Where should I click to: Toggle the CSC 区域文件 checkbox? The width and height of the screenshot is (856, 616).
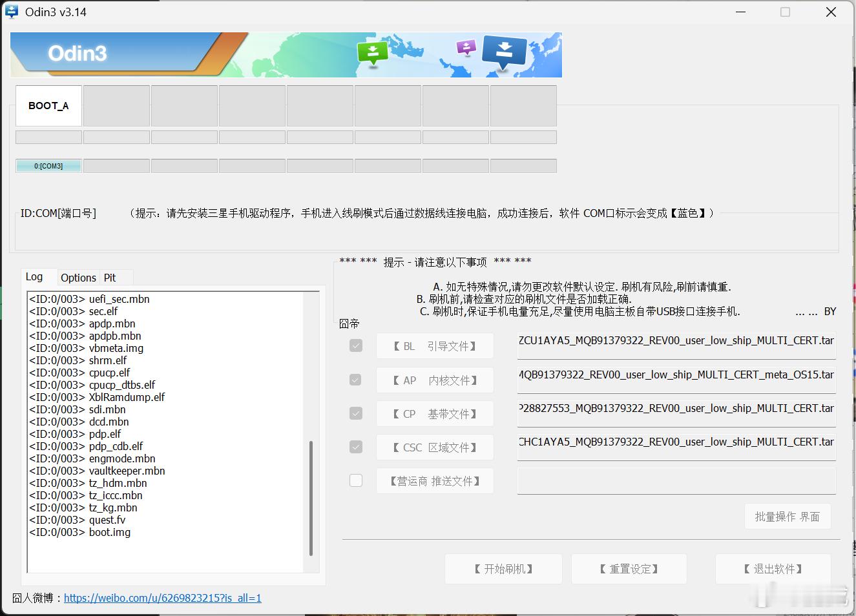click(356, 447)
